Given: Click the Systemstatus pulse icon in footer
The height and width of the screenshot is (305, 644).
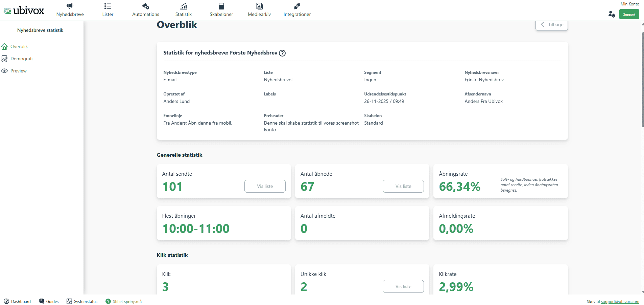Looking at the screenshot, I should (x=69, y=301).
